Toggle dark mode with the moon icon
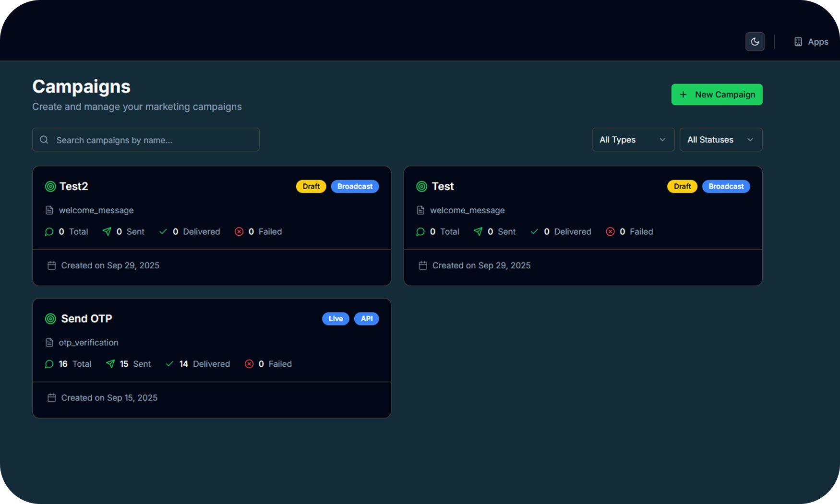Image resolution: width=840 pixels, height=504 pixels. (x=755, y=42)
